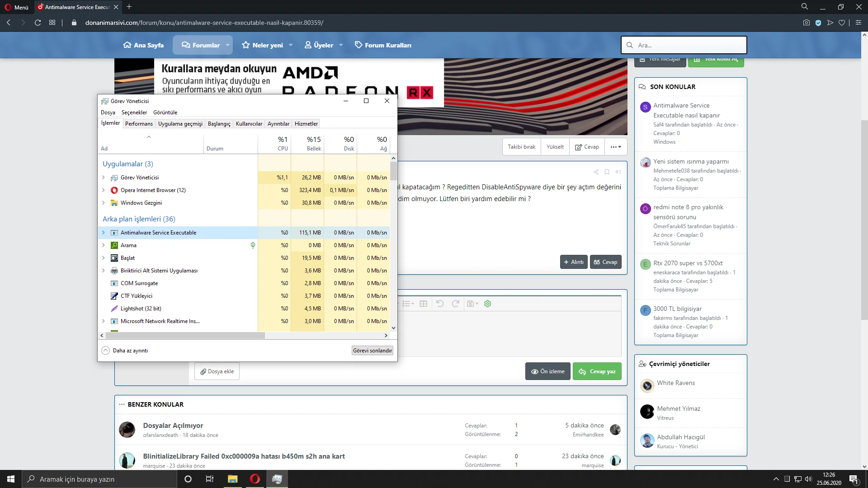Image resolution: width=868 pixels, height=488 pixels.
Task: Expand the Opera Internet Browser process group
Action: 104,190
